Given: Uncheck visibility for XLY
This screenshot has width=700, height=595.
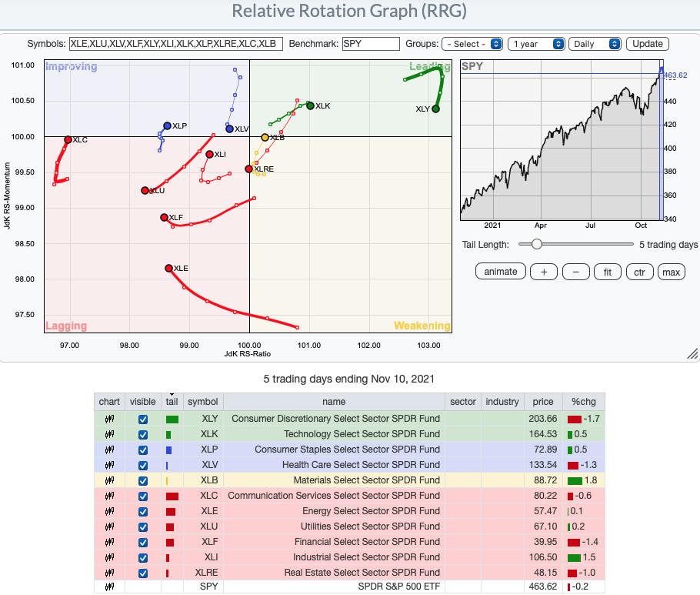Looking at the screenshot, I should [143, 419].
